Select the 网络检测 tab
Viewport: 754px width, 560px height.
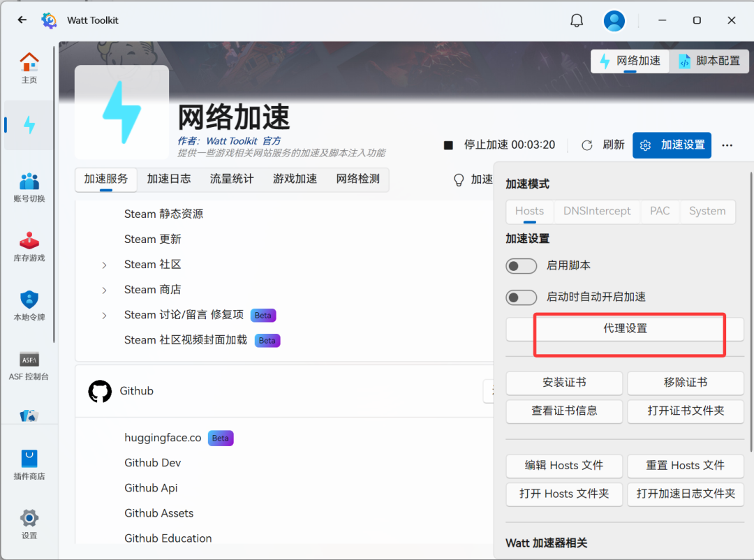357,179
